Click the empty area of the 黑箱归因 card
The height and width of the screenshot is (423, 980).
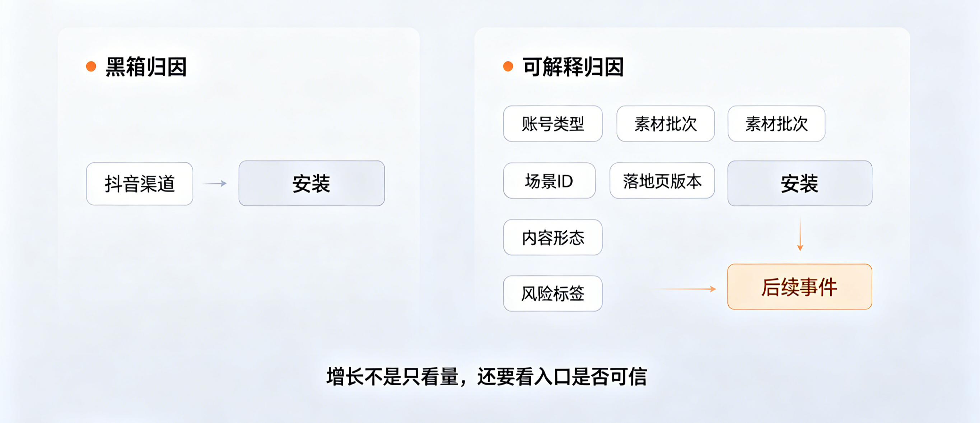239,274
